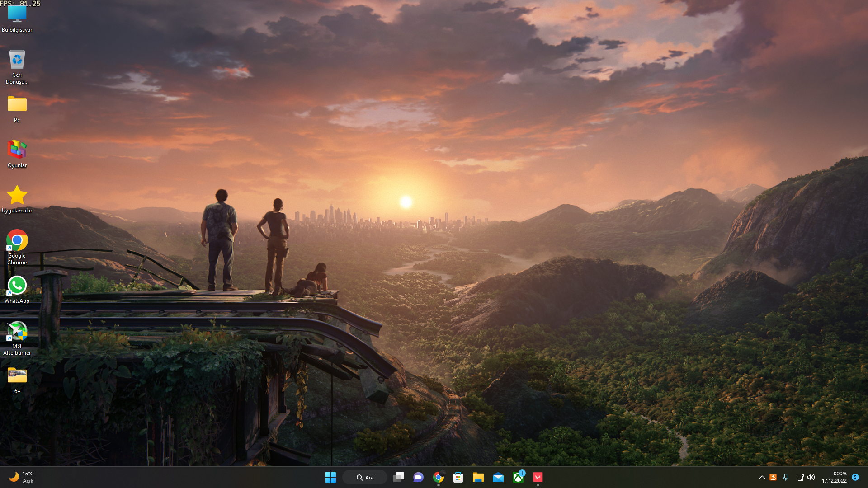Open the Teams Chat taskbar icon

(418, 477)
